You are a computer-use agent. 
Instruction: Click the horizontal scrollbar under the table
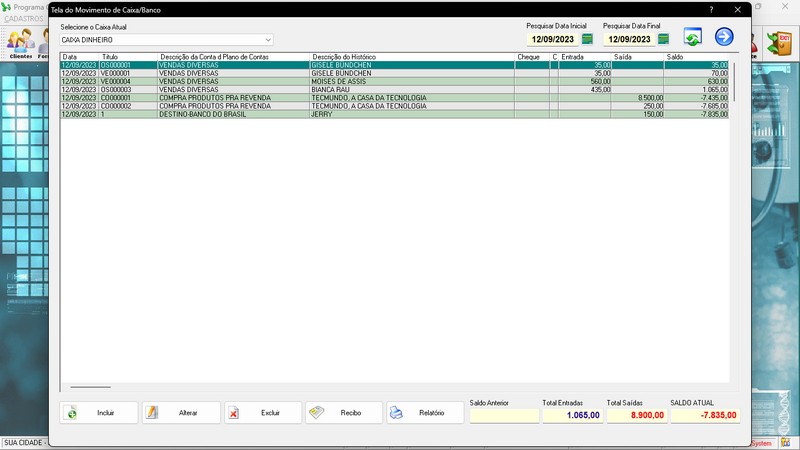tap(90, 386)
